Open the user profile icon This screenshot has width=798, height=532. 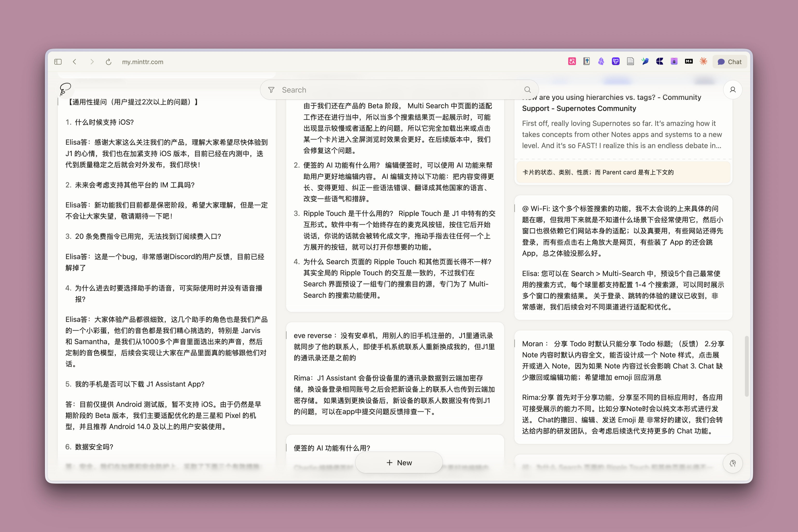click(x=733, y=90)
